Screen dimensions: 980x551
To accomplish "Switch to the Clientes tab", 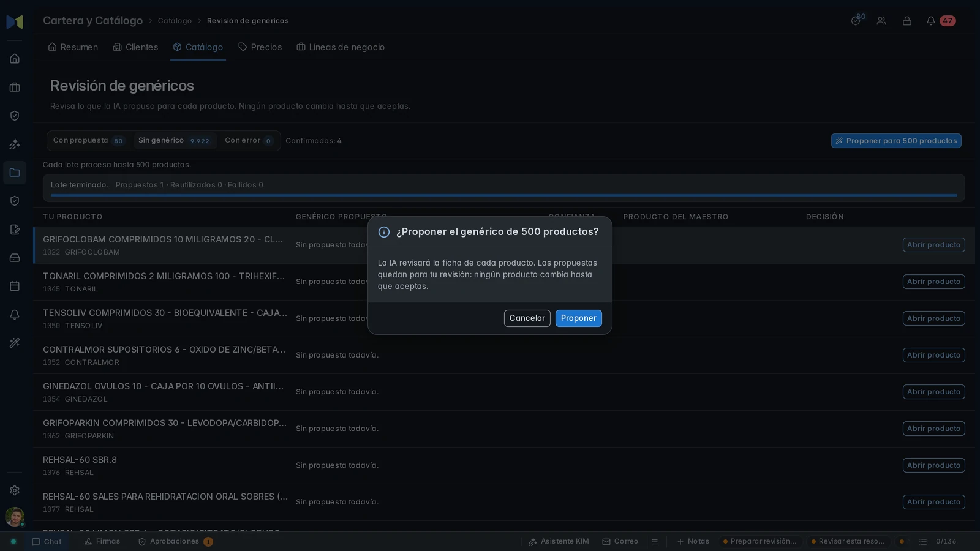I will pos(135,47).
